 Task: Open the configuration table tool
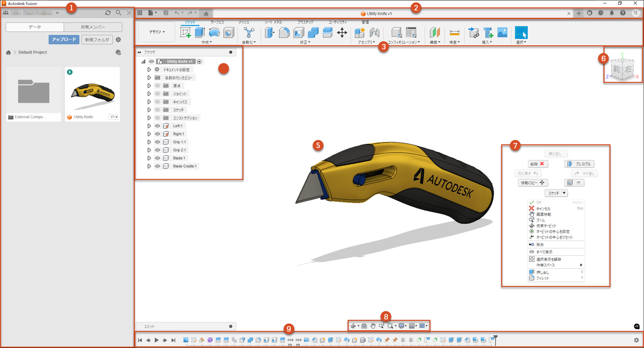click(411, 33)
